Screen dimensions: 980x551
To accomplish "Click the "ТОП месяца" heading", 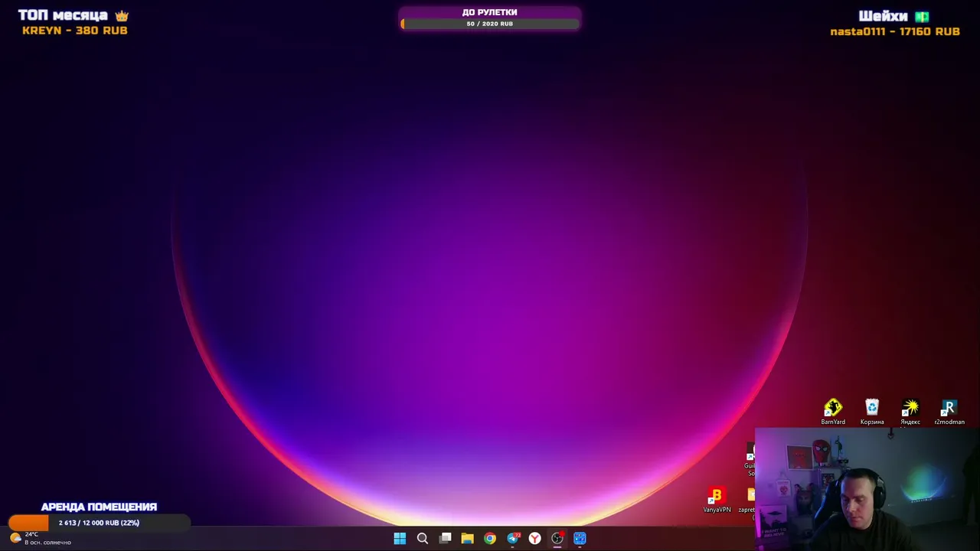I will (63, 15).
